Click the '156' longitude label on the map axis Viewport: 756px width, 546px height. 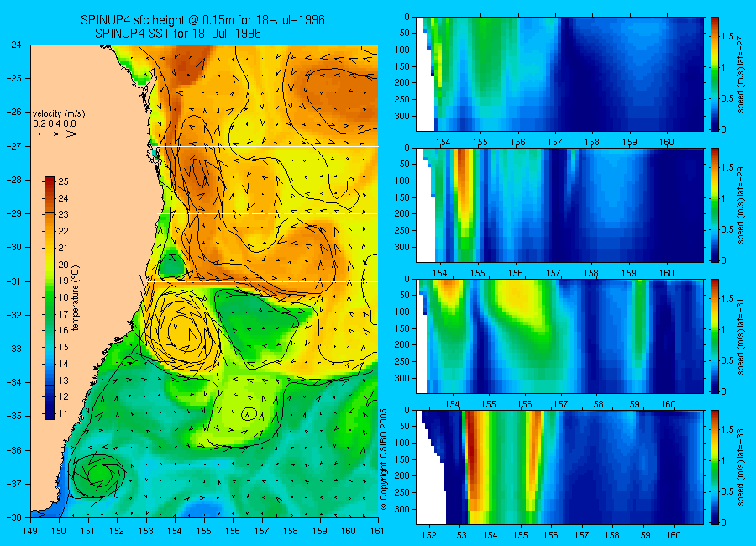tap(233, 531)
